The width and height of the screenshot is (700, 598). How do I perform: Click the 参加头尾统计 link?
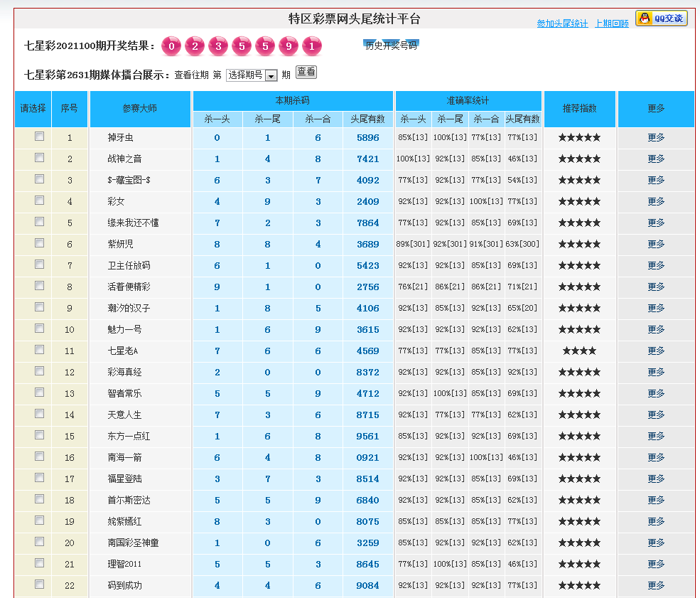tap(562, 24)
